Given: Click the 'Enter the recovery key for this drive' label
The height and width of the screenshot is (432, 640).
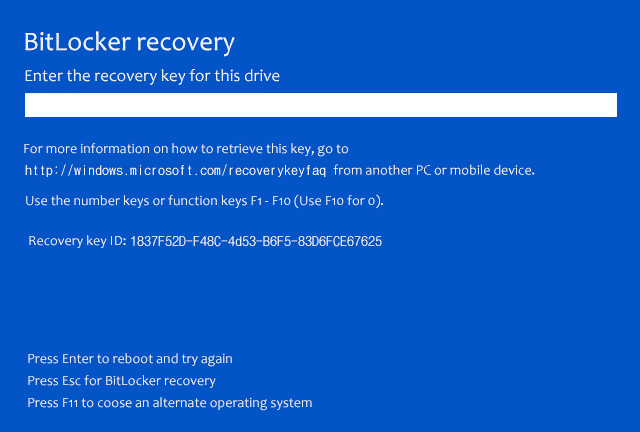Looking at the screenshot, I should click(x=152, y=76).
